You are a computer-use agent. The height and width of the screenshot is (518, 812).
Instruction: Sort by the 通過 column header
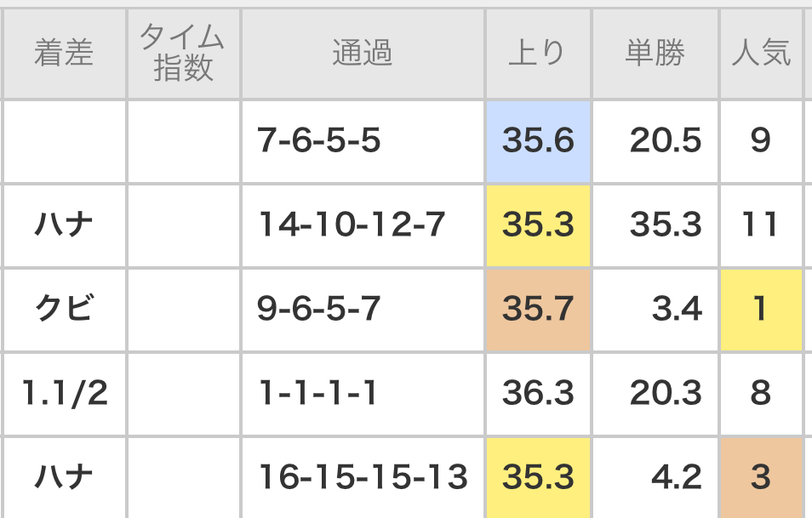[363, 54]
